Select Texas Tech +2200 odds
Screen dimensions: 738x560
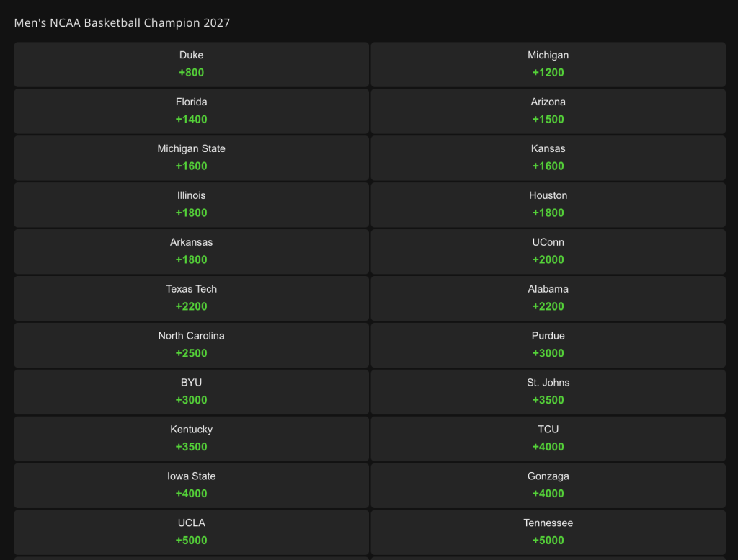tap(191, 298)
